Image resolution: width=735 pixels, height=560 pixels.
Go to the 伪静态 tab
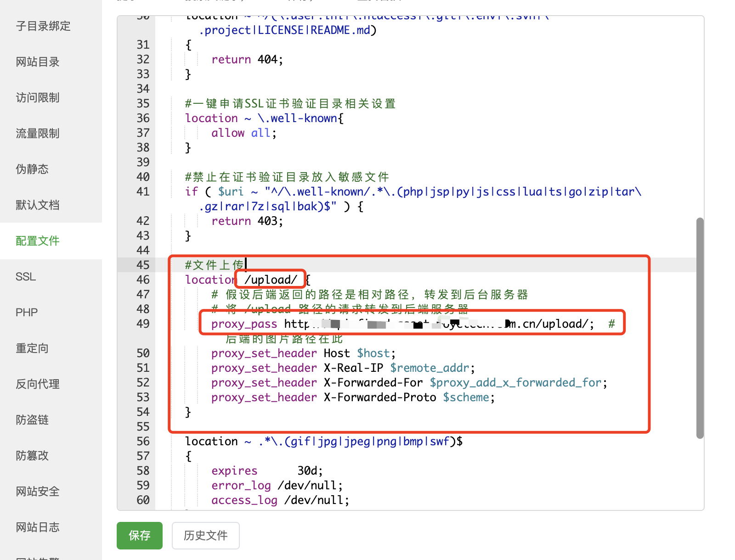click(x=32, y=169)
